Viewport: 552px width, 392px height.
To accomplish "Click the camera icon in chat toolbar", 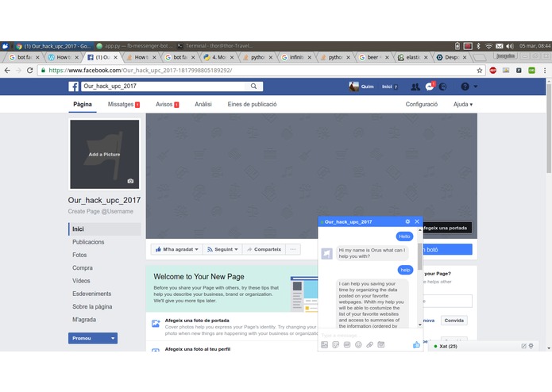I will coord(381,345).
